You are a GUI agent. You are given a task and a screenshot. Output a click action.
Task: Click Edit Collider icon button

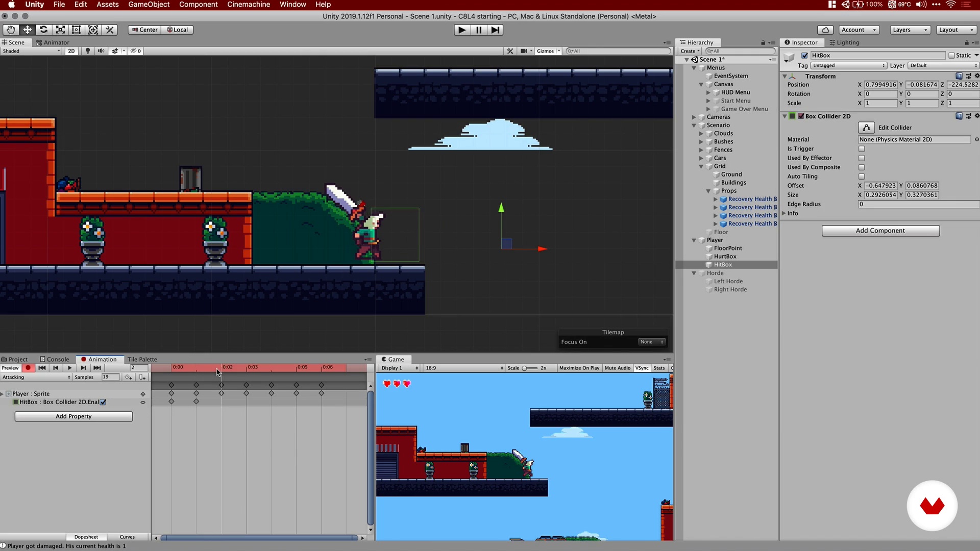[867, 128]
